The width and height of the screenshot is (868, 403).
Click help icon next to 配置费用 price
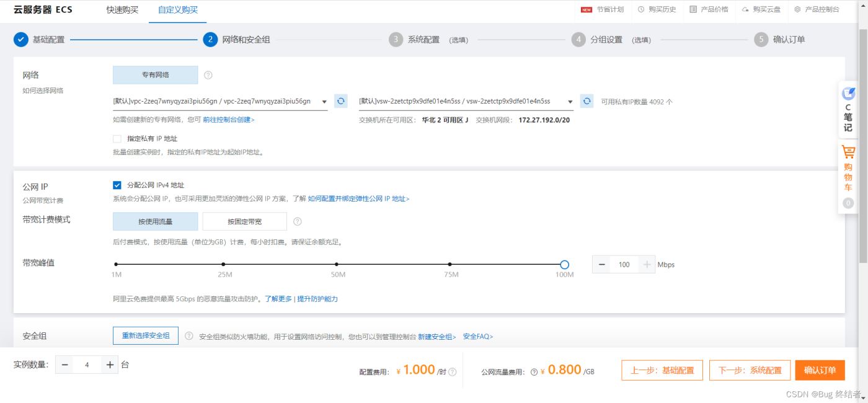pos(453,372)
